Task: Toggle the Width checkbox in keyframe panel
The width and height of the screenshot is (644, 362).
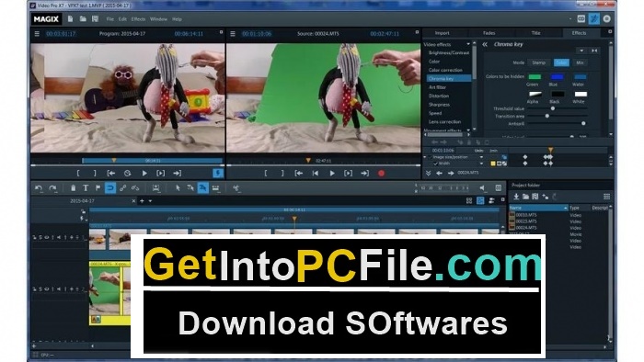Action: pos(436,164)
